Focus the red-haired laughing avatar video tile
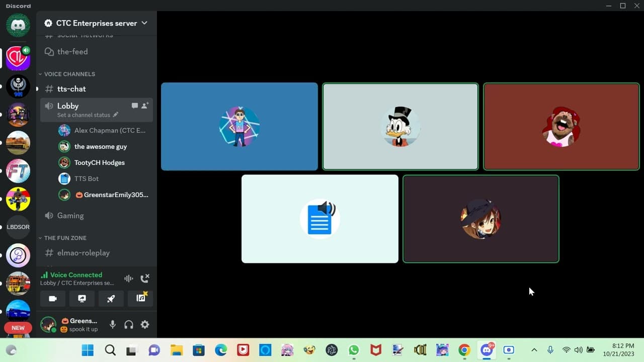This screenshot has width=644, height=362. 561,127
